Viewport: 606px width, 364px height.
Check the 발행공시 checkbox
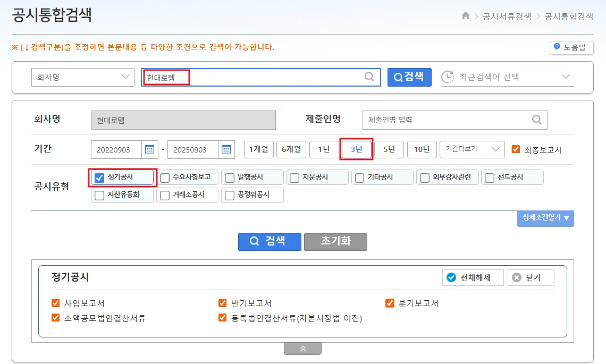point(230,178)
